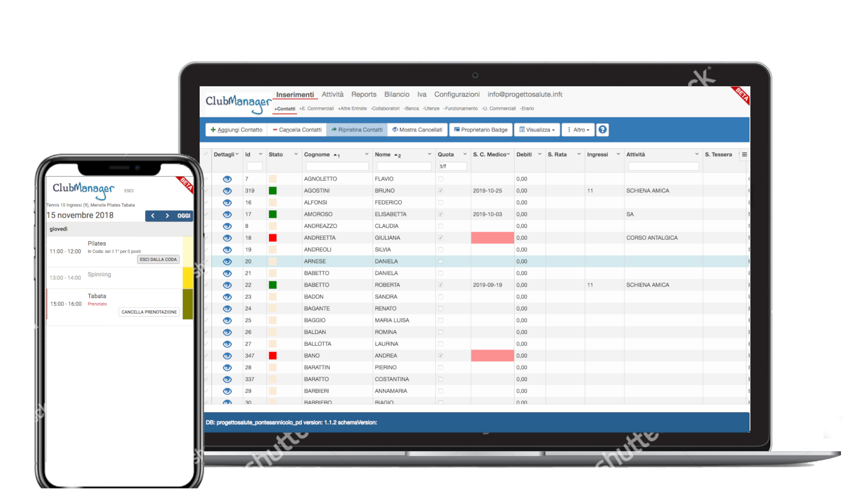Click the Aggiungi Contatto button
Screen dimensions: 868x489
coord(236,130)
